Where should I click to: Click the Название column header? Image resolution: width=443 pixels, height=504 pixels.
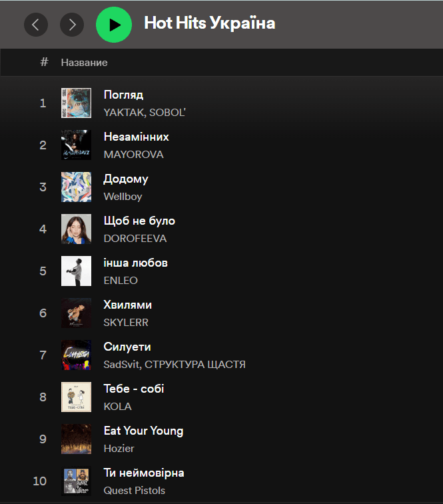(x=84, y=63)
